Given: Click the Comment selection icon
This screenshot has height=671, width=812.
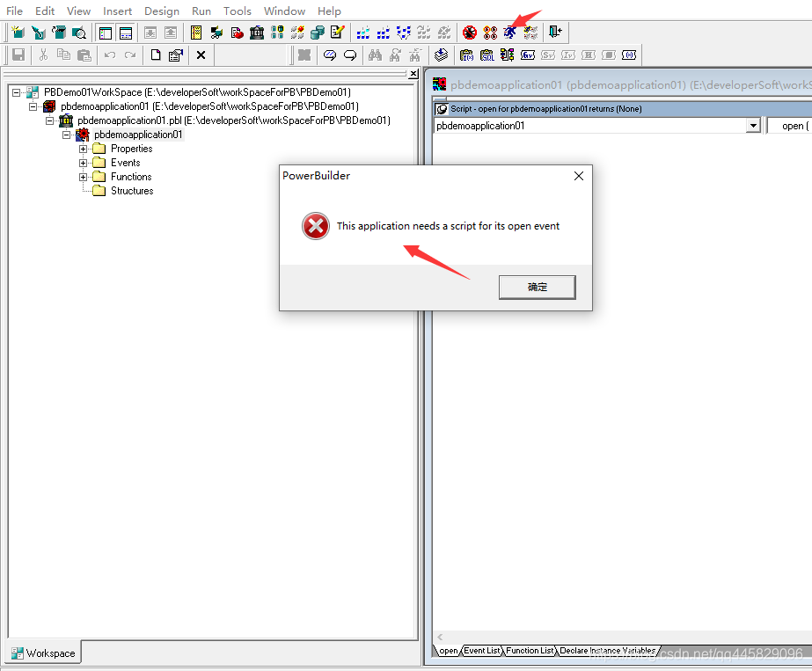Looking at the screenshot, I should point(330,55).
